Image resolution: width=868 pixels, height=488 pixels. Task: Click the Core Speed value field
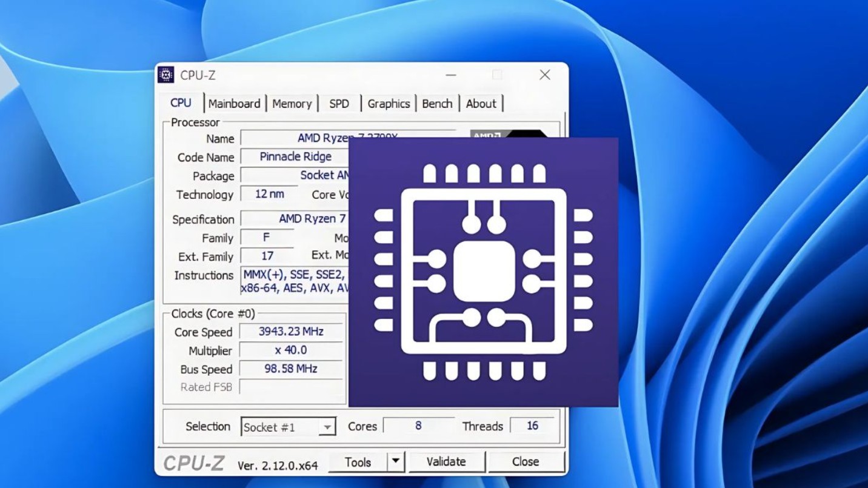(x=291, y=332)
